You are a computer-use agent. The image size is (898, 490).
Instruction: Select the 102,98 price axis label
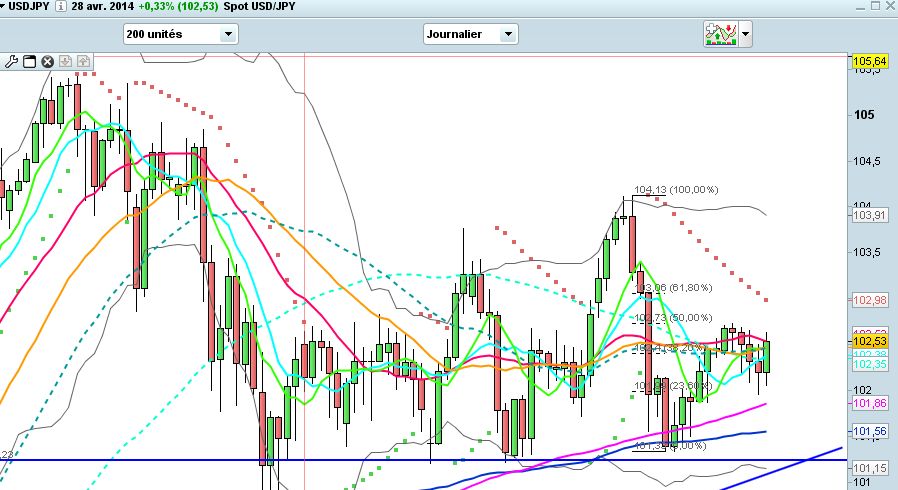tap(870, 300)
